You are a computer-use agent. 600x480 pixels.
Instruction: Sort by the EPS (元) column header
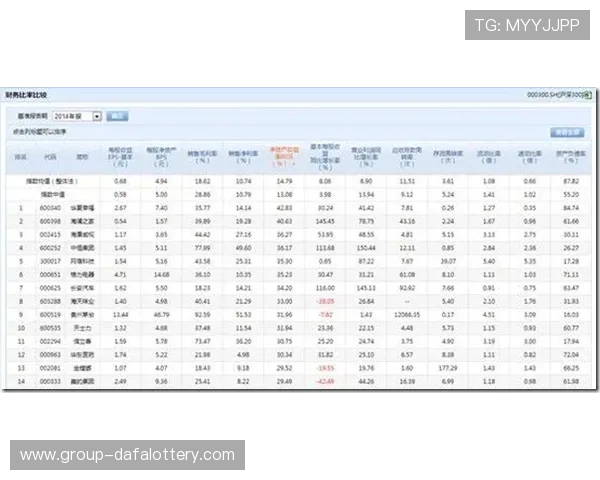coord(120,157)
